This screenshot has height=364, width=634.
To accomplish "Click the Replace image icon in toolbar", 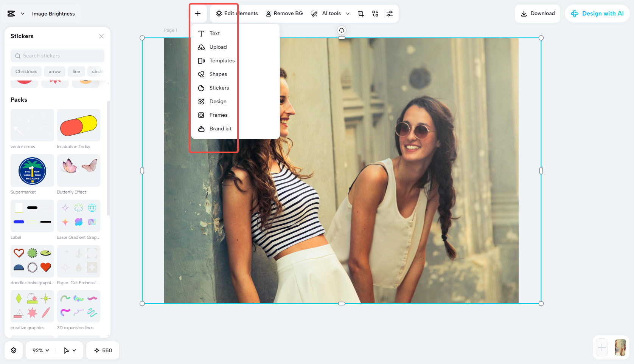I will (x=375, y=13).
